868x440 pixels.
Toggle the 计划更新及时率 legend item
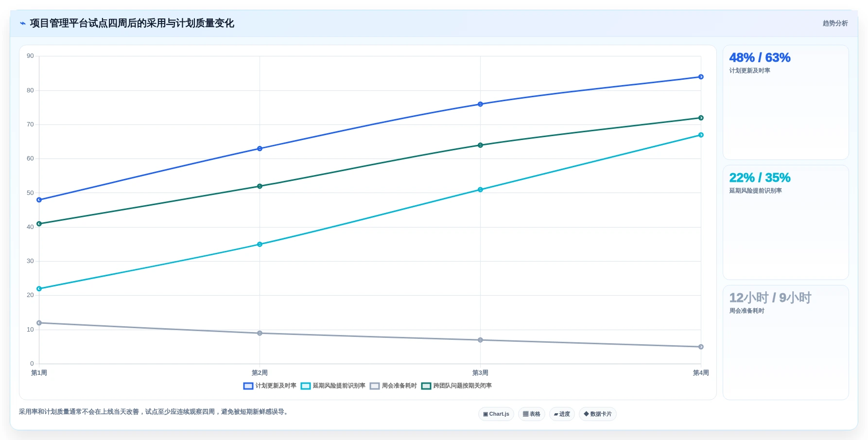pos(270,386)
